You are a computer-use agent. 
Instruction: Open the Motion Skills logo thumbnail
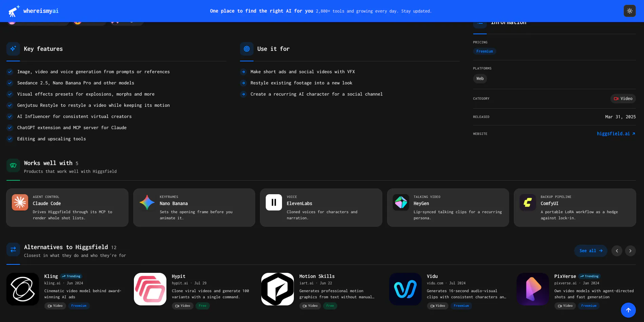pyautogui.click(x=278, y=289)
